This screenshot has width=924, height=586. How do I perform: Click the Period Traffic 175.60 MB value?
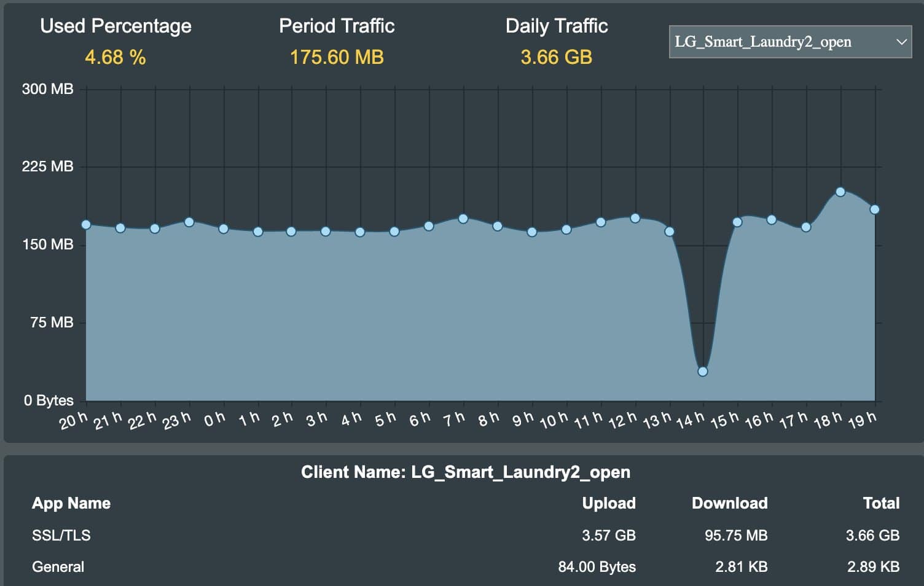point(337,57)
